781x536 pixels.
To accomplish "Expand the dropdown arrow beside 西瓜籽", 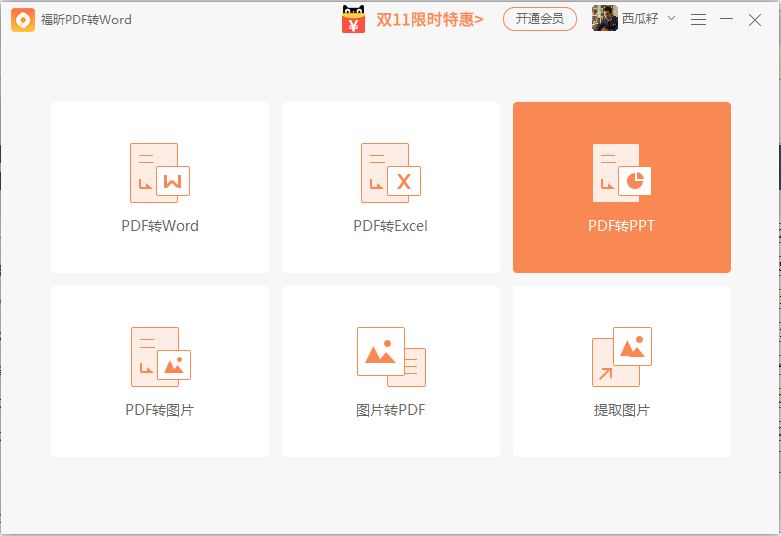I will 671,18.
